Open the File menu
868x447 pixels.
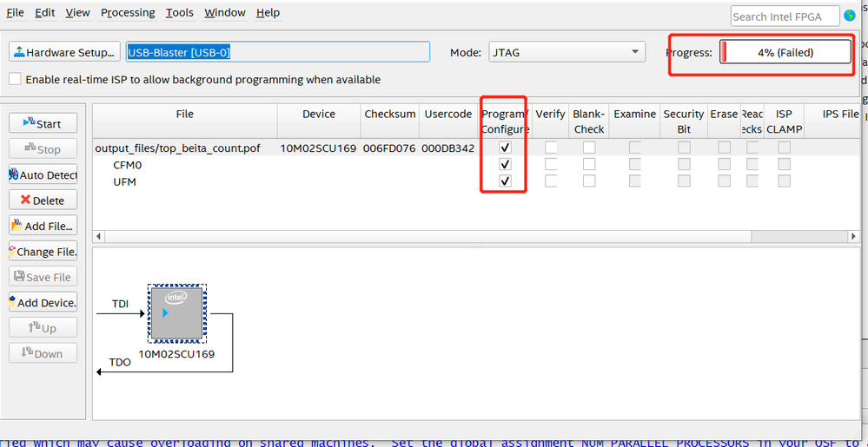point(15,13)
